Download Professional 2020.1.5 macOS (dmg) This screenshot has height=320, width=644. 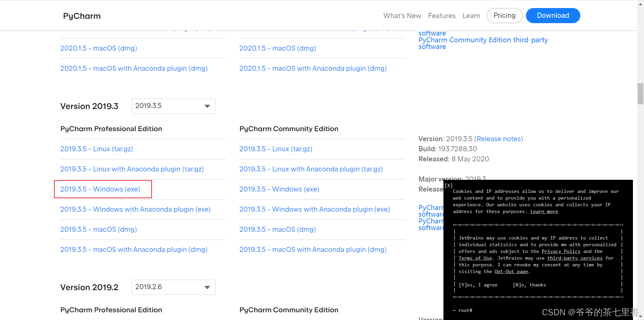pyautogui.click(x=99, y=48)
